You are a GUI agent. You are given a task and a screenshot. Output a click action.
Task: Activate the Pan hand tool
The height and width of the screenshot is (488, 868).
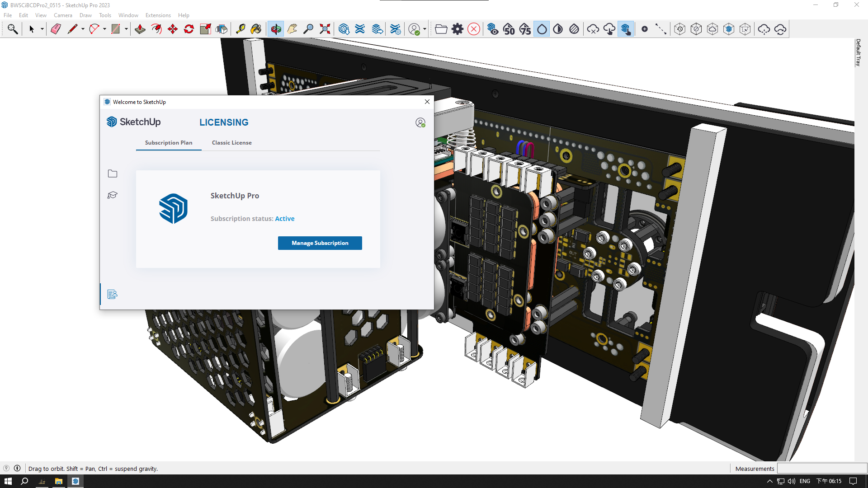point(292,29)
